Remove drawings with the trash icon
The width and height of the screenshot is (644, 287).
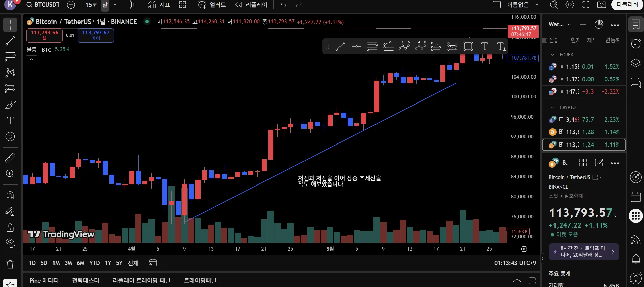[10, 265]
